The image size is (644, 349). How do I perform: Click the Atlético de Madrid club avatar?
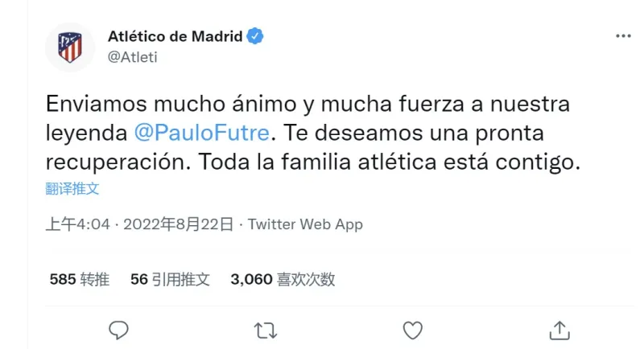[70, 47]
